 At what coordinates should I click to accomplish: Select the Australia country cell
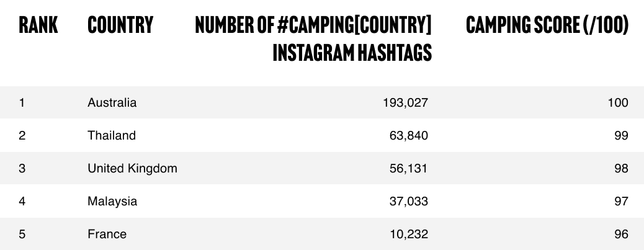(112, 102)
